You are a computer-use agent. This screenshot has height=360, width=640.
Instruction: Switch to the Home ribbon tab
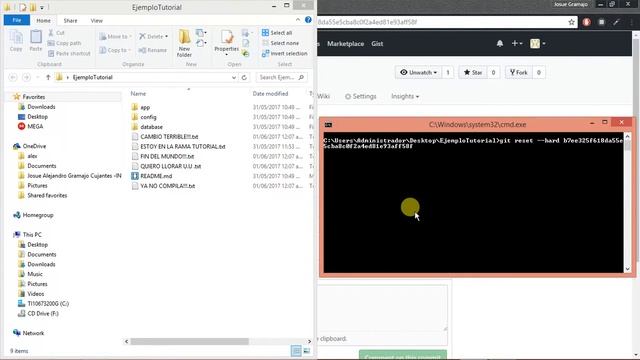click(43, 20)
